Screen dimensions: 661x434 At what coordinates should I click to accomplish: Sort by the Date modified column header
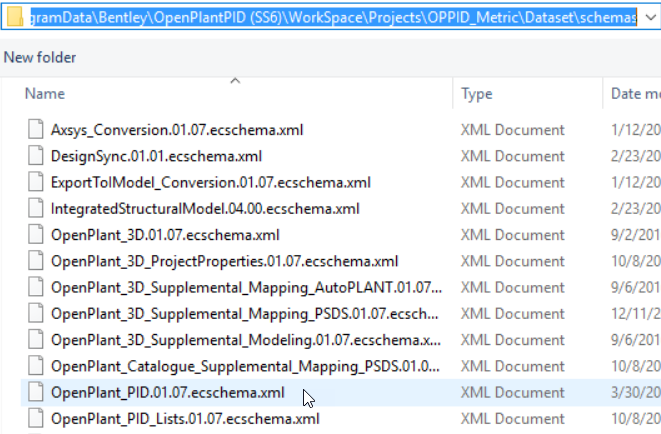coord(635,94)
